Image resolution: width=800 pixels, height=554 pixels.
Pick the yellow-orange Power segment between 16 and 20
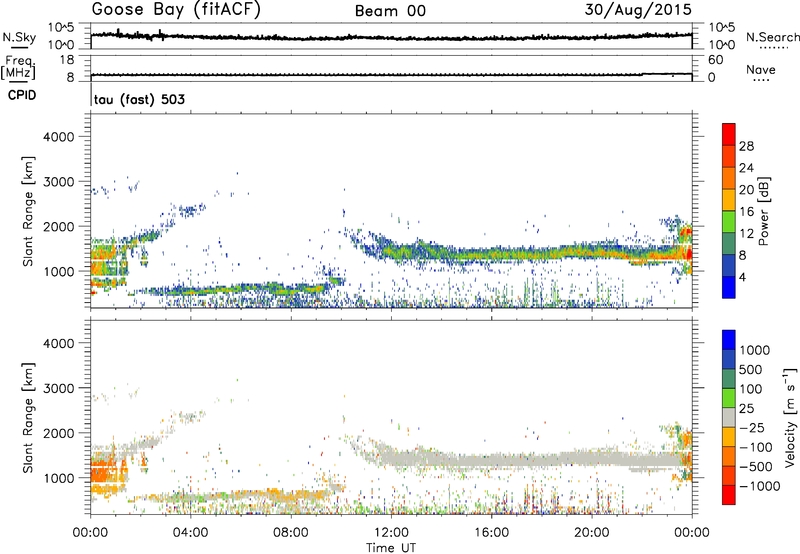[x=729, y=200]
